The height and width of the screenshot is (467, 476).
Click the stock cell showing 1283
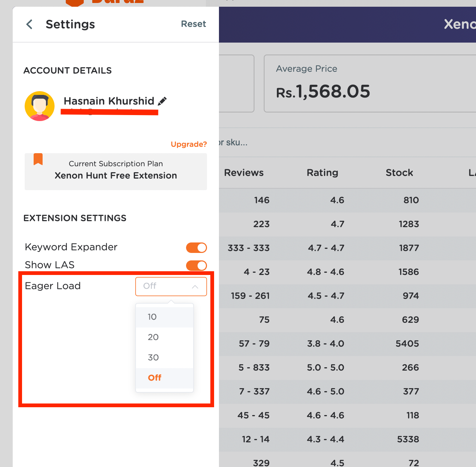[409, 224]
